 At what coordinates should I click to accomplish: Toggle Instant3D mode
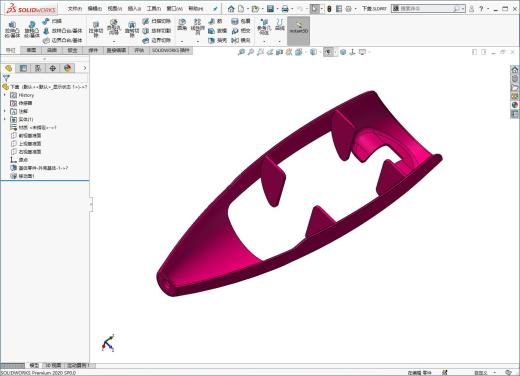click(x=298, y=31)
